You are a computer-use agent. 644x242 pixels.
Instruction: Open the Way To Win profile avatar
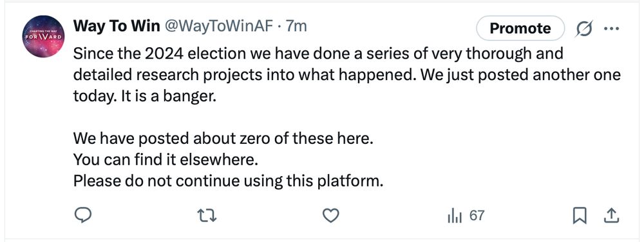[x=43, y=37]
